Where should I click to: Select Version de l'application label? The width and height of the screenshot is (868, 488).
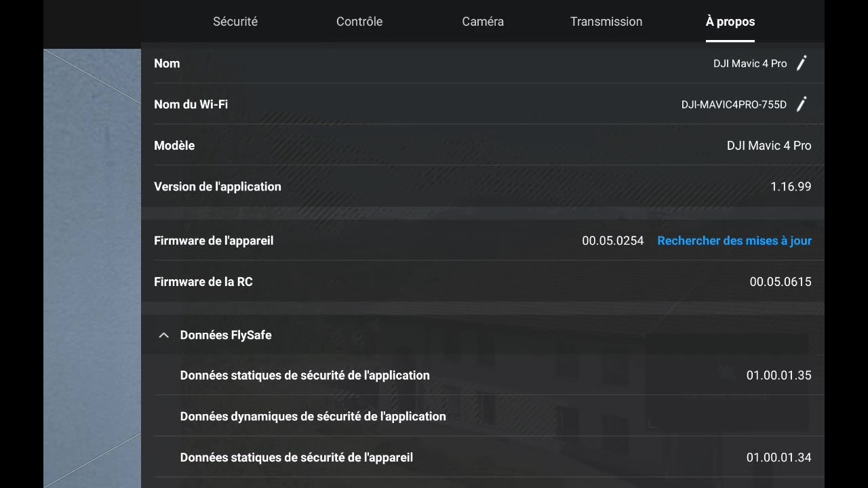218,186
